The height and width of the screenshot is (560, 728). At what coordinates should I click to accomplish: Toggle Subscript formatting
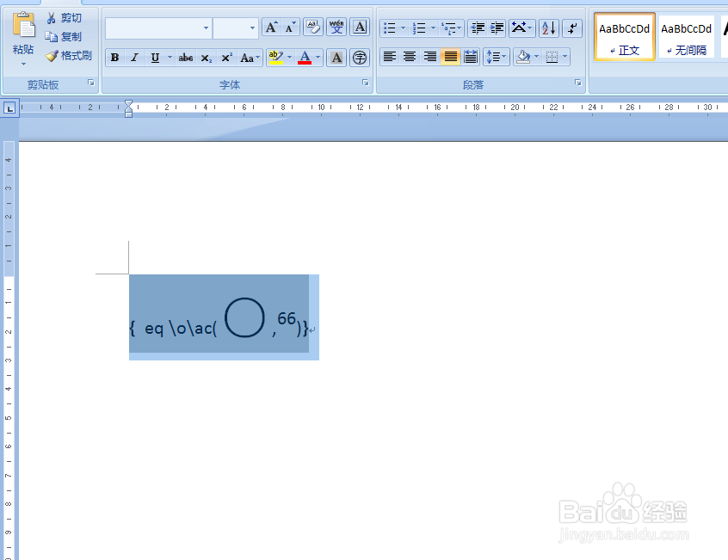click(207, 58)
